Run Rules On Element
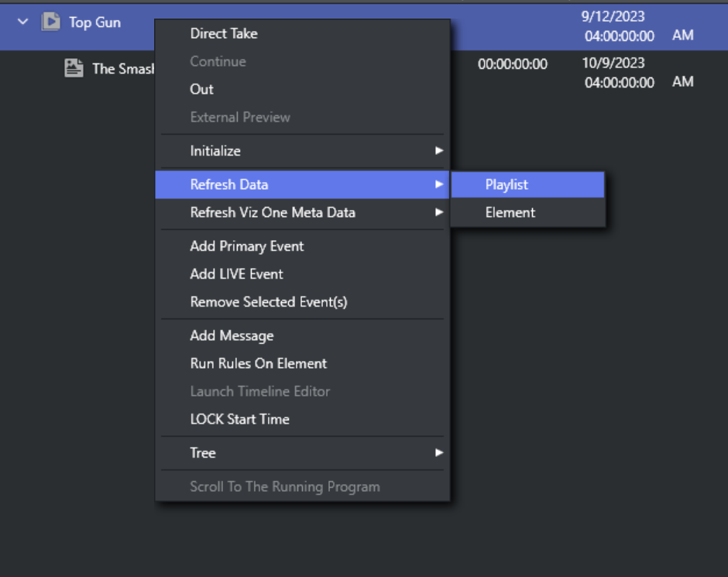This screenshot has width=728, height=577. 259,363
